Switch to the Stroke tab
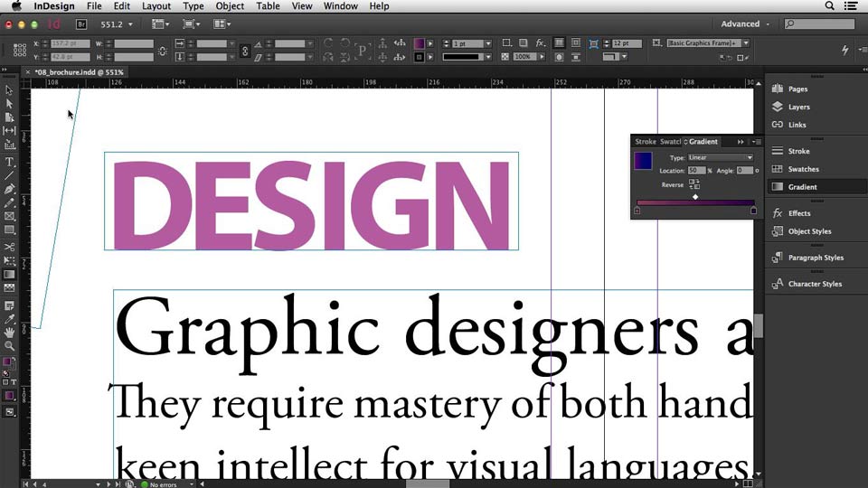This screenshot has width=868, height=488. tap(646, 142)
